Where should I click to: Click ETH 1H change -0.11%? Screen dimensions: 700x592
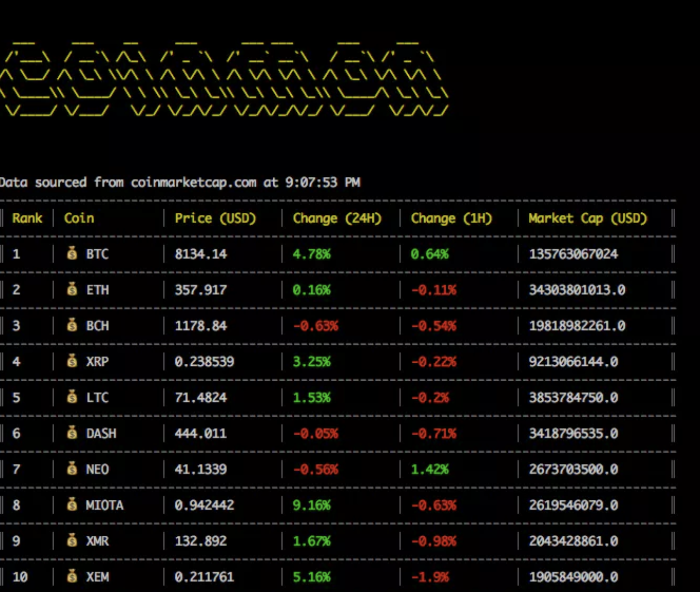click(x=434, y=290)
